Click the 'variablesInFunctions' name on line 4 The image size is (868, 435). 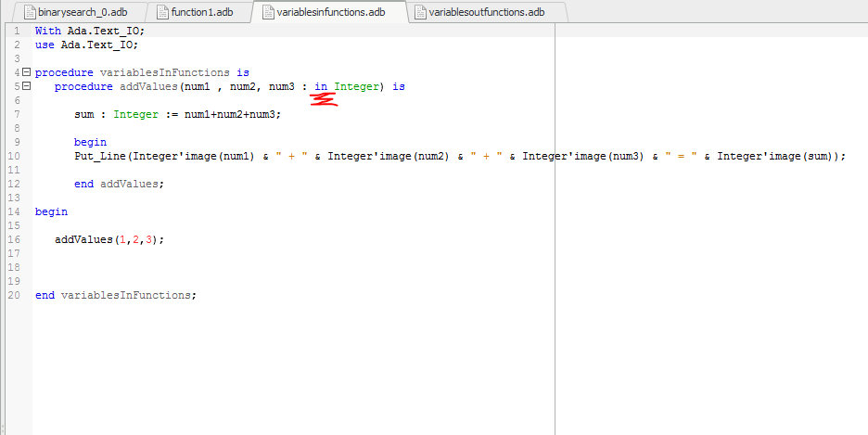(x=164, y=72)
